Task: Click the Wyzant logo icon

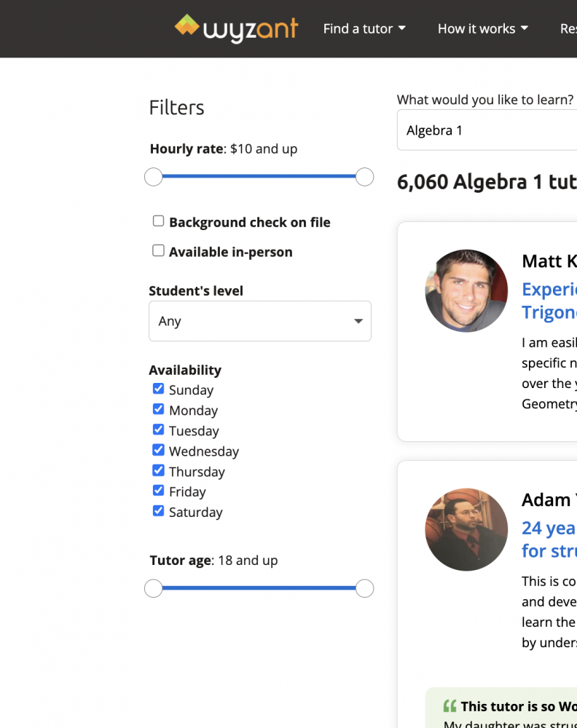Action: coord(187,25)
